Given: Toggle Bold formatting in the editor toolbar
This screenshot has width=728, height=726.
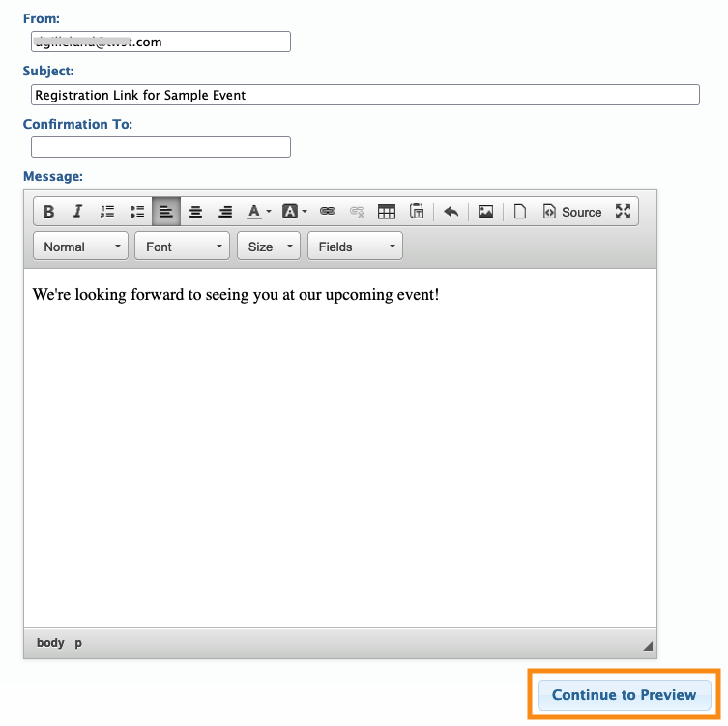Looking at the screenshot, I should coord(48,212).
